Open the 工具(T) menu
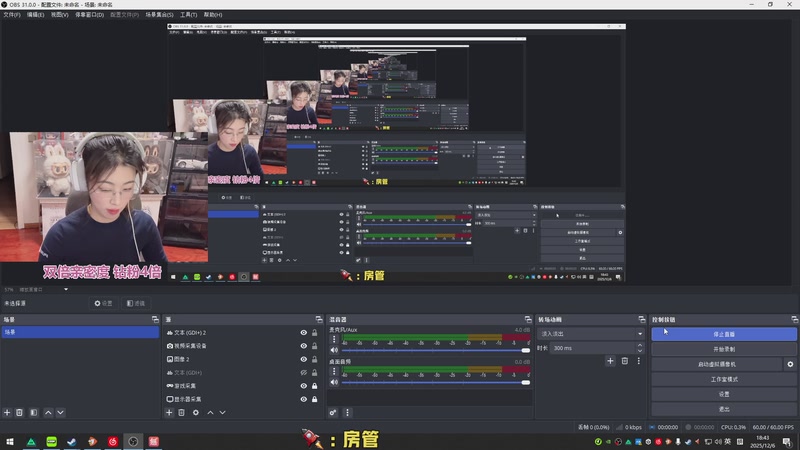Screen dimensions: 800x450 coord(188,15)
